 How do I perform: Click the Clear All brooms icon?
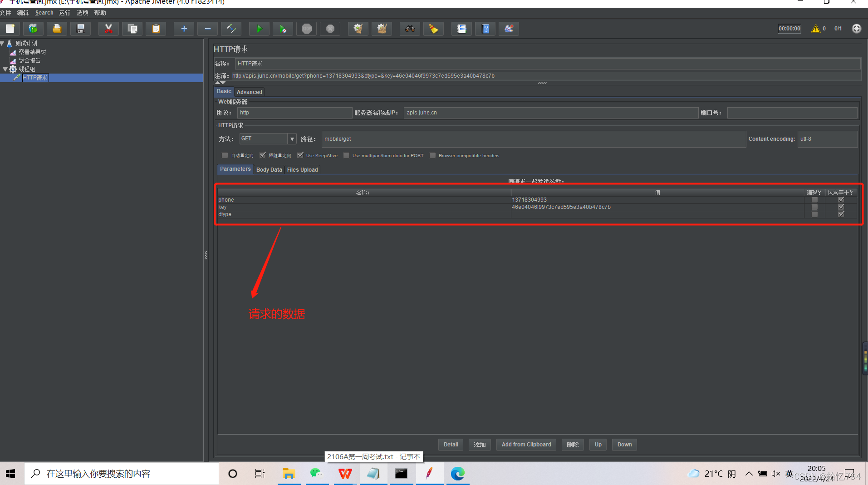[382, 29]
